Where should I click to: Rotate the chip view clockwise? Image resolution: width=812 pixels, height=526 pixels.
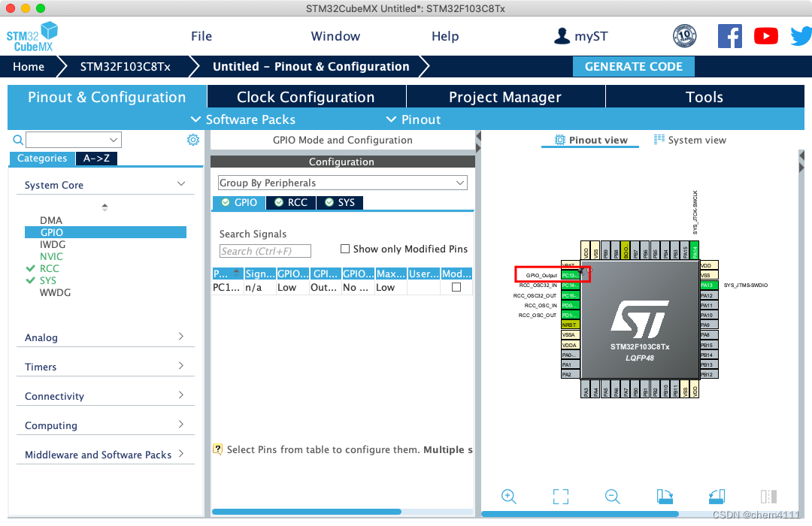pyautogui.click(x=665, y=496)
